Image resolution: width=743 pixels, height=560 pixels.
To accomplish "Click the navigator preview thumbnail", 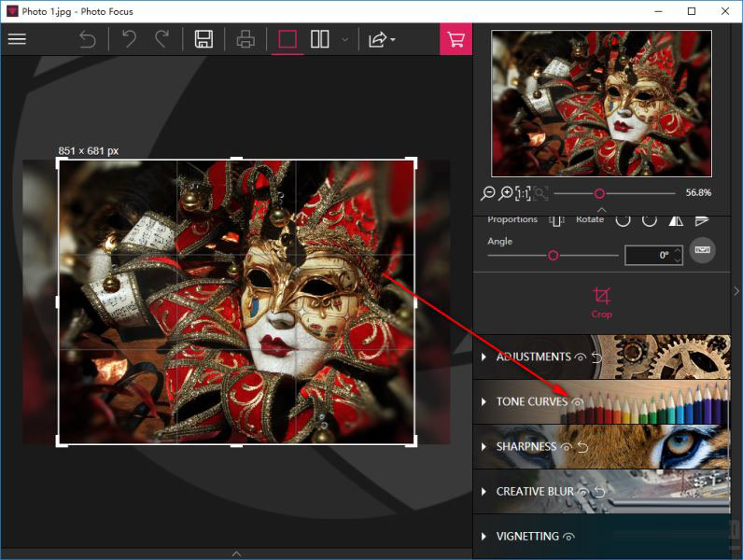I will tap(601, 104).
